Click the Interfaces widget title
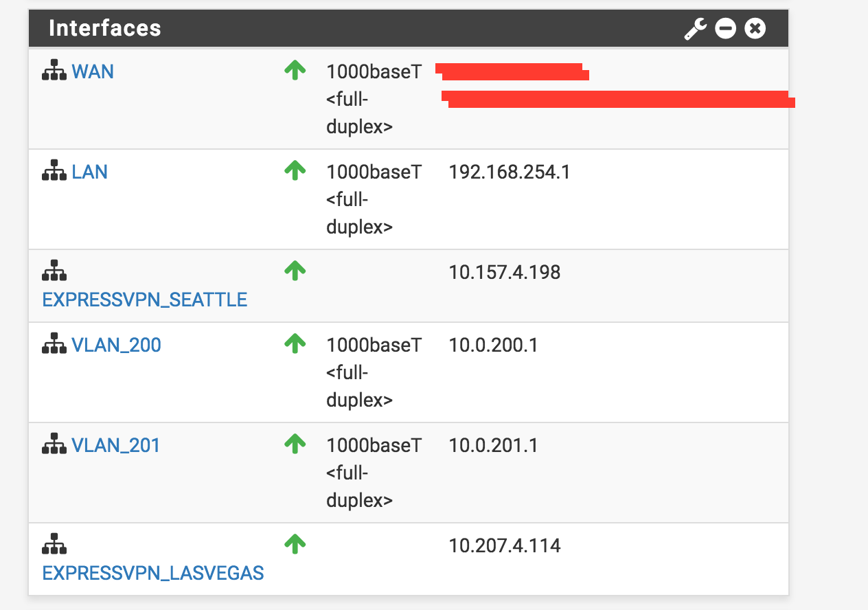Screen dimensions: 868x610 click(x=105, y=28)
